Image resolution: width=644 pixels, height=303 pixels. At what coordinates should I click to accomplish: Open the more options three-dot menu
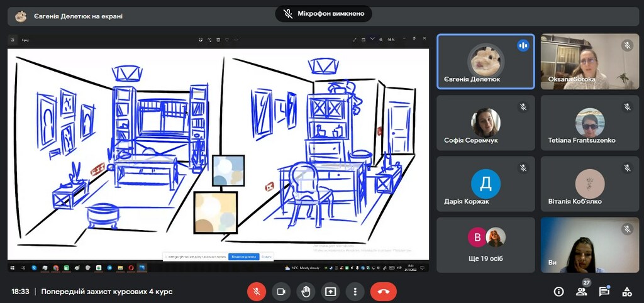355,292
